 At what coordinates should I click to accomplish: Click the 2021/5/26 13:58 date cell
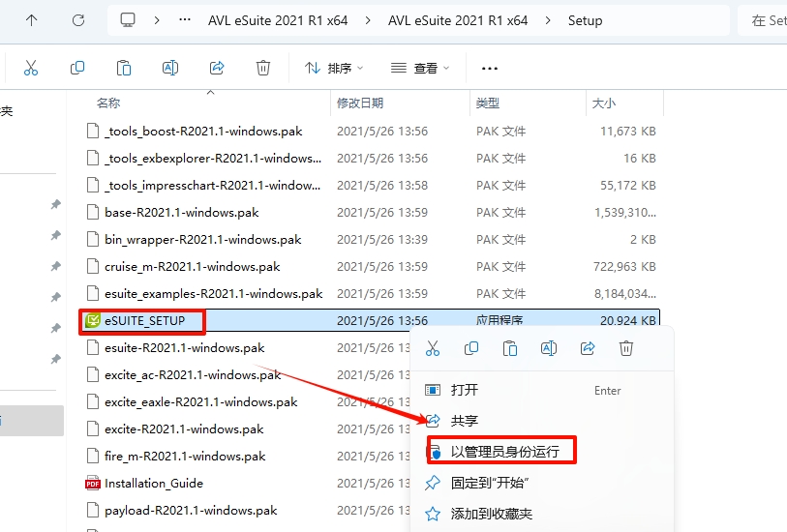pyautogui.click(x=382, y=186)
